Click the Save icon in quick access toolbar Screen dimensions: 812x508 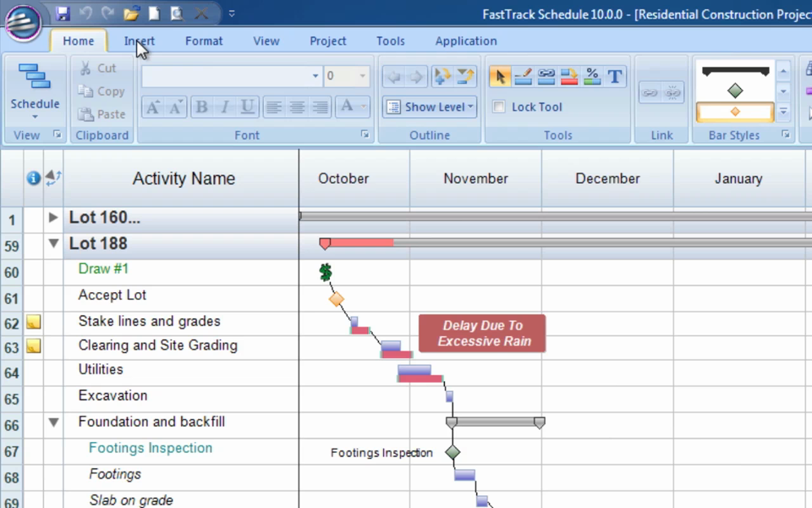(x=63, y=14)
